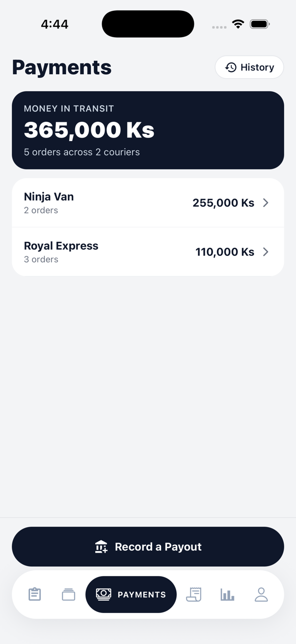Open Ninja Van payment details

click(148, 202)
